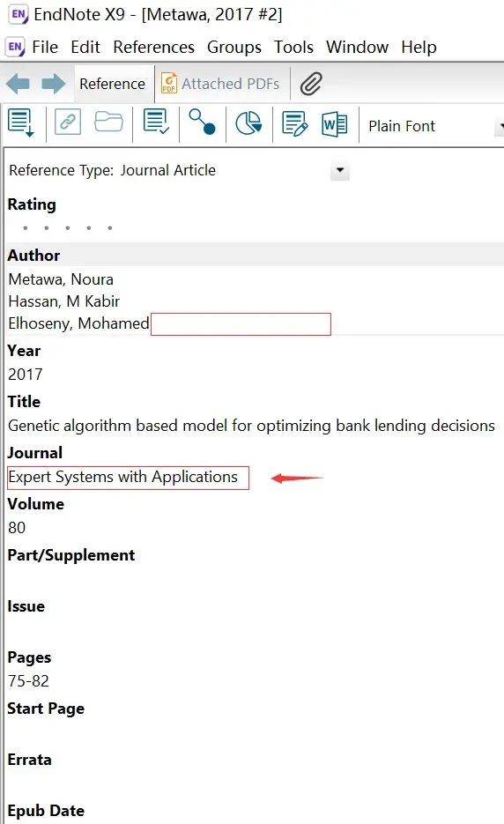
Task: Click the paperclip attach file icon
Action: (311, 84)
